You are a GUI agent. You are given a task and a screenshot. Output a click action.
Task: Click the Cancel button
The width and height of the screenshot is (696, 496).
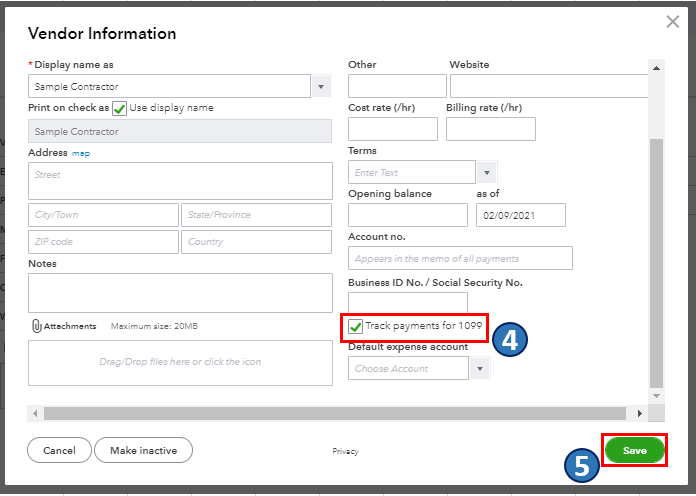59,450
